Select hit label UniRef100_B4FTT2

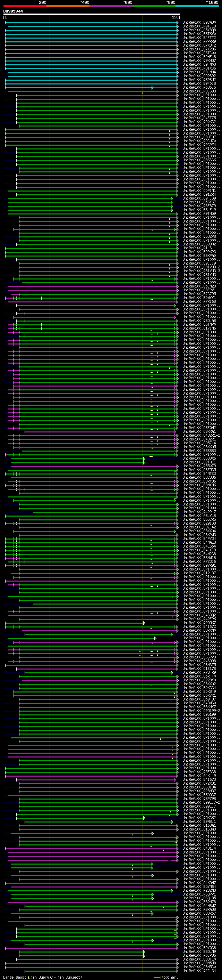tap(199, 38)
